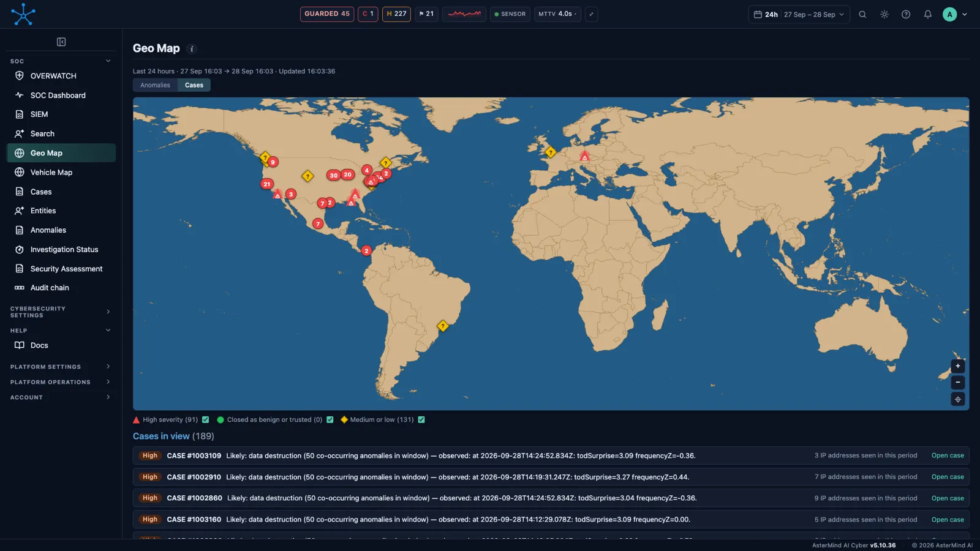Screen dimensions: 980x551
Task: Expand Platform Settings section
Action: coord(108,366)
